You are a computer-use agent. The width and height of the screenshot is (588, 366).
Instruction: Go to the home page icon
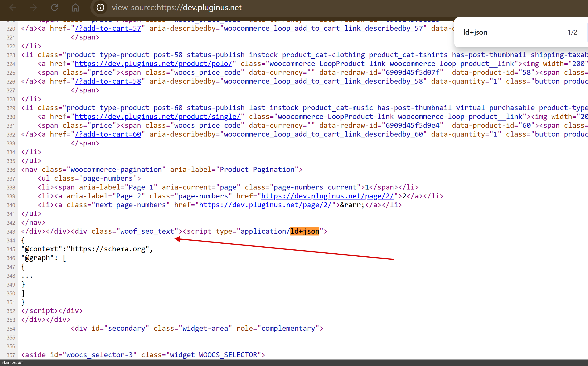(x=75, y=7)
